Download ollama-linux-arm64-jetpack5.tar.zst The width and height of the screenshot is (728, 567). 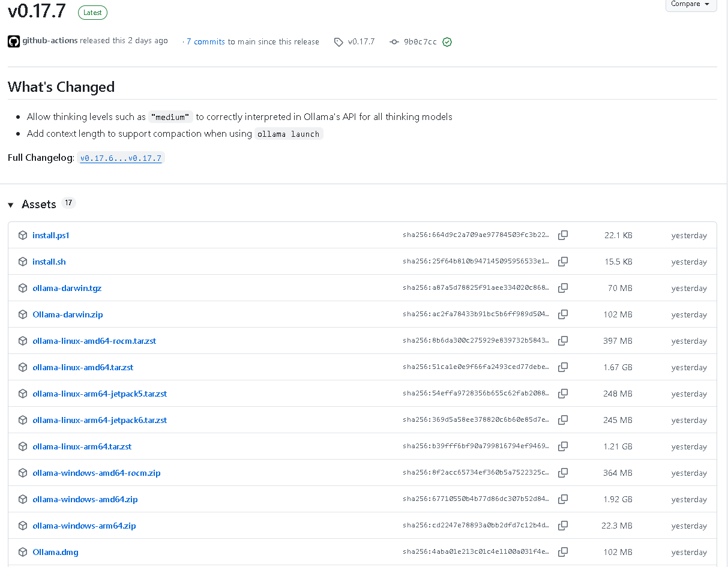[x=100, y=394]
